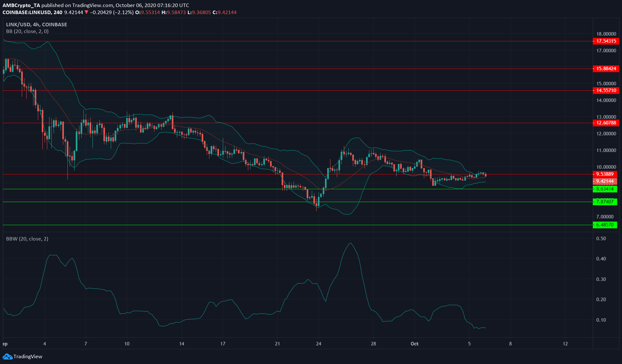Click the open price value O:9.55314
The image size is (622, 364).
(147, 12)
